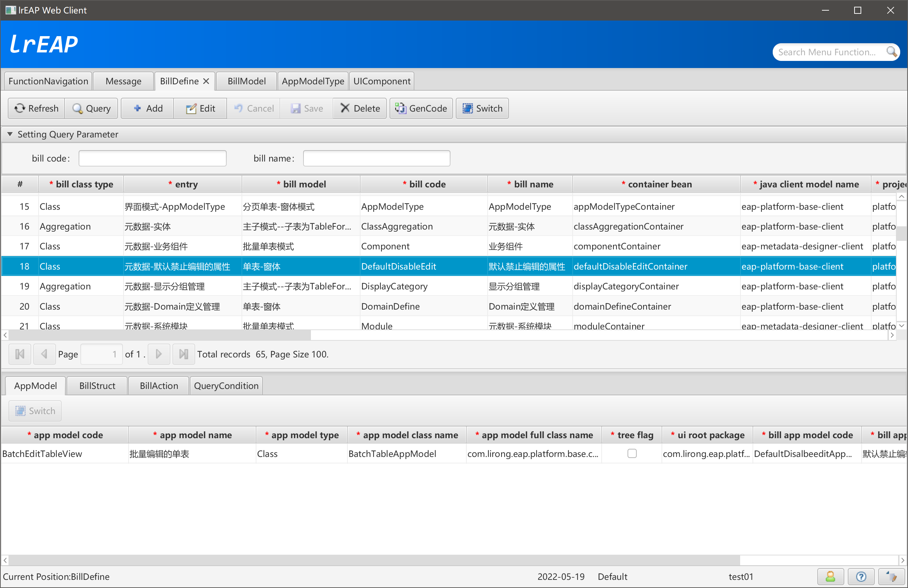
Task: Open the Query search tool
Action: tap(92, 109)
